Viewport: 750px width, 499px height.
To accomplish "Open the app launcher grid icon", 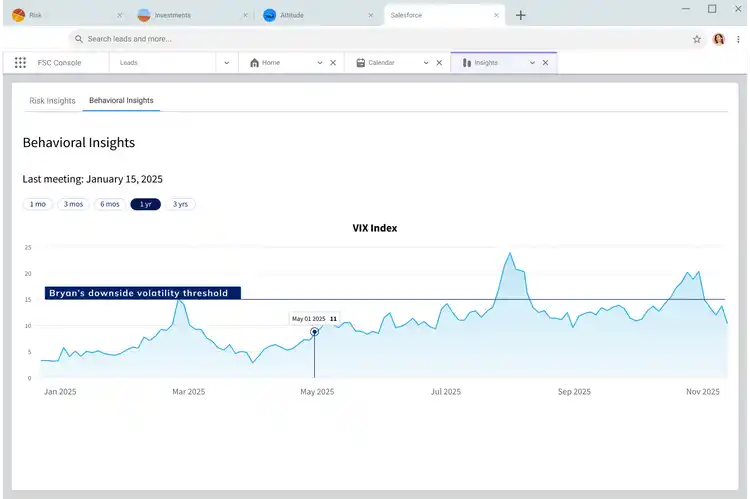I will pyautogui.click(x=20, y=62).
